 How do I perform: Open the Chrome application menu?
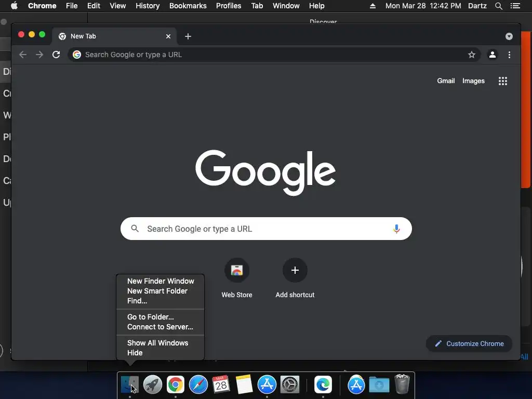click(42, 6)
